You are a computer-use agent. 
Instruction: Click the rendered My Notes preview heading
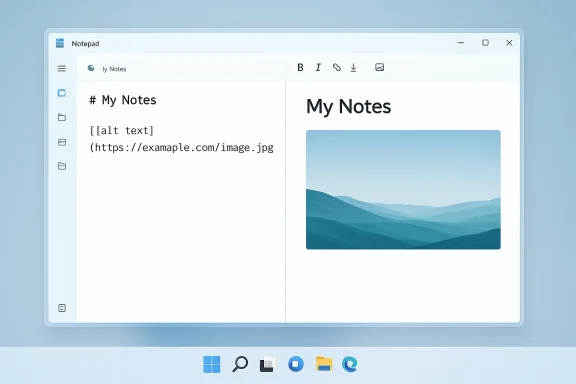tap(348, 107)
